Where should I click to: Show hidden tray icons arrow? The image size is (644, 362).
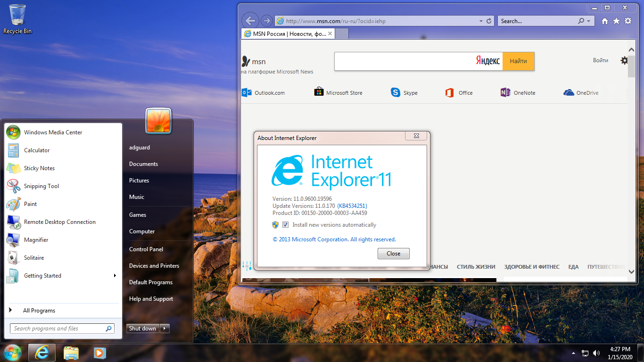point(573,353)
